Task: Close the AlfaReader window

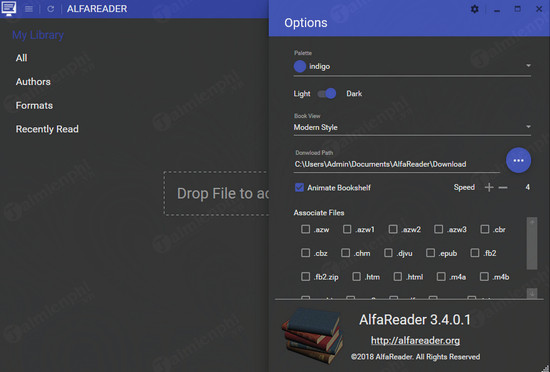Action: (x=539, y=9)
